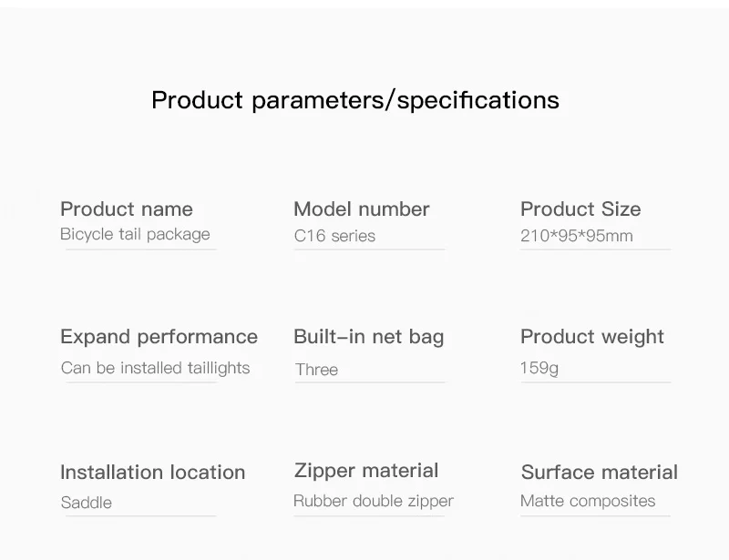This screenshot has height=560, width=729.
Task: Click the "Product parameters/specifications" heading
Action: click(355, 99)
